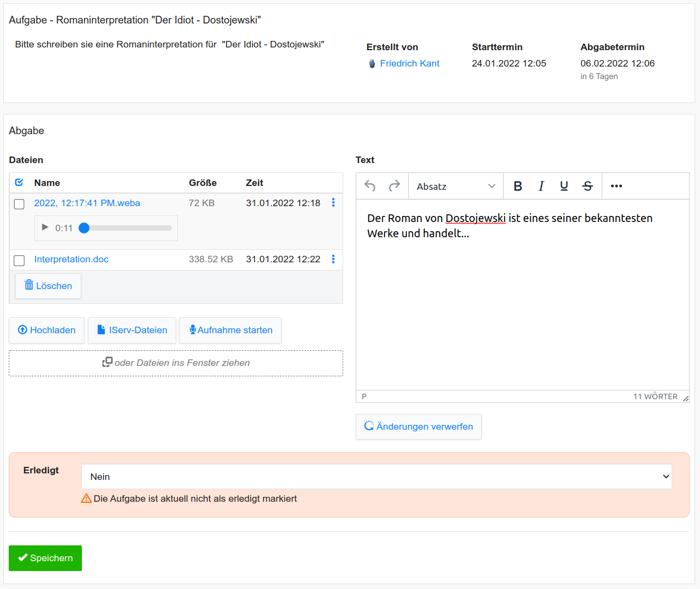Sort files by Zeit column
This screenshot has width=700, height=589.
[x=254, y=183]
